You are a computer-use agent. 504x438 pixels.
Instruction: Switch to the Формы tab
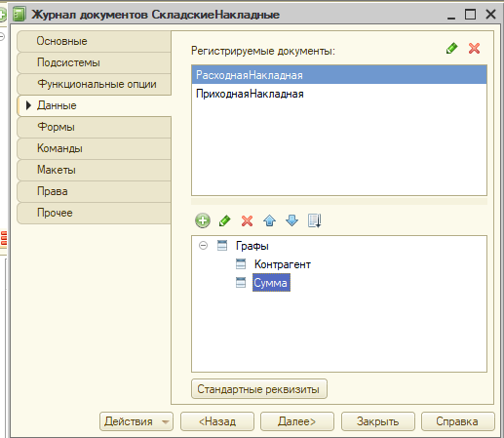(x=94, y=127)
